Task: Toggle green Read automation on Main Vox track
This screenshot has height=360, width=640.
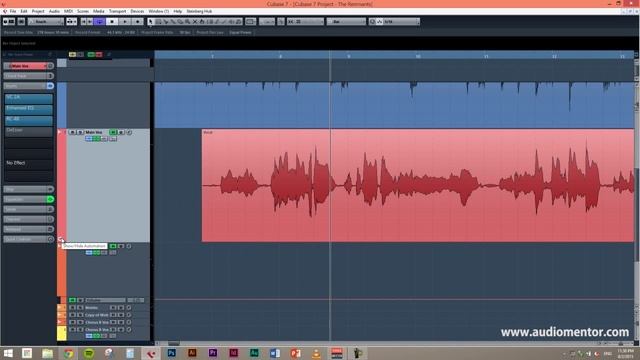Action: (113, 132)
